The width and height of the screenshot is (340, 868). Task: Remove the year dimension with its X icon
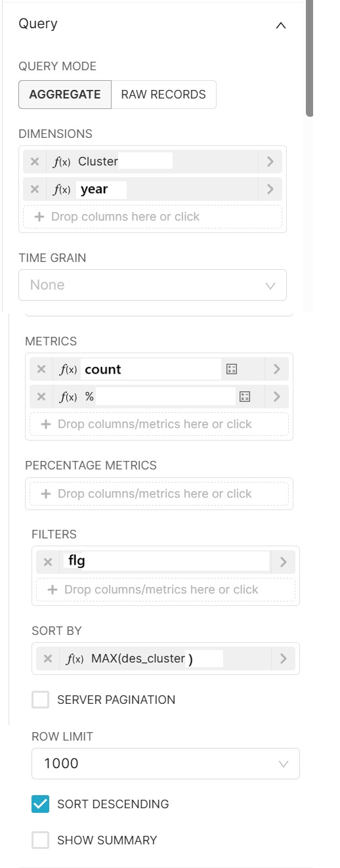pyautogui.click(x=35, y=190)
